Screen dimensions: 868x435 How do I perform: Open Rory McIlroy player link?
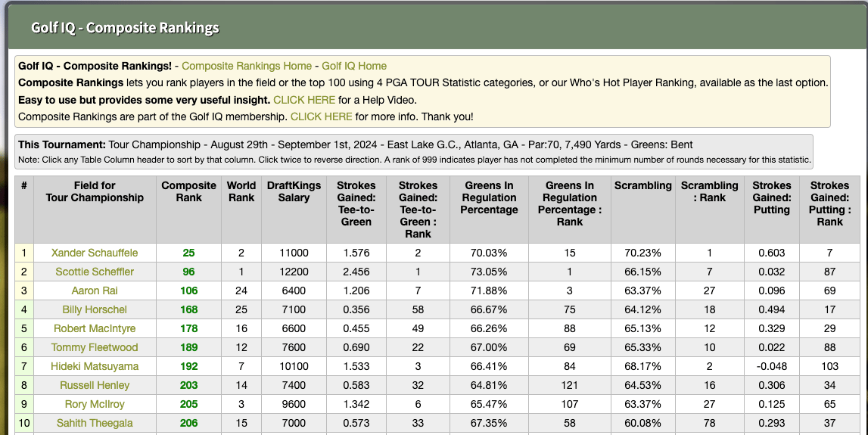95,404
